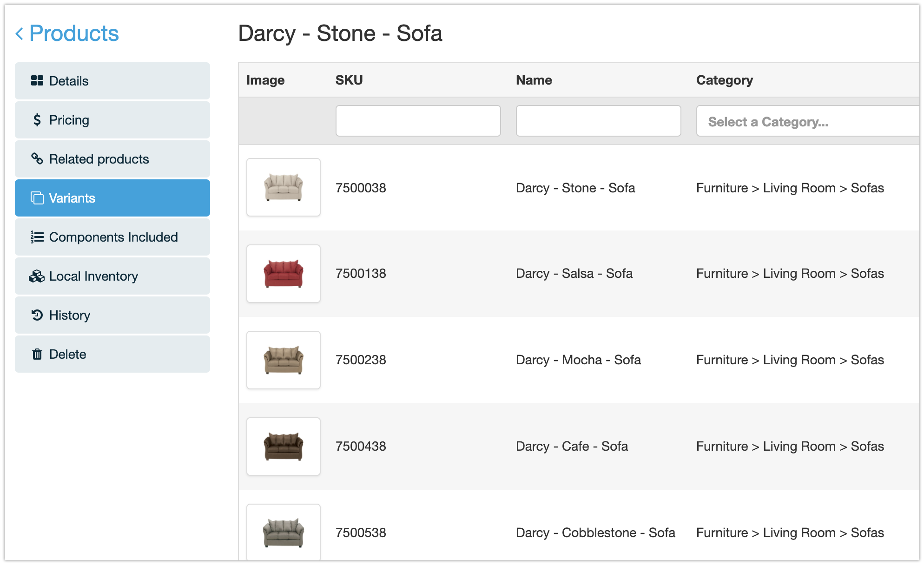Image resolution: width=924 pixels, height=565 pixels.
Task: Navigate back to Products
Action: [67, 33]
